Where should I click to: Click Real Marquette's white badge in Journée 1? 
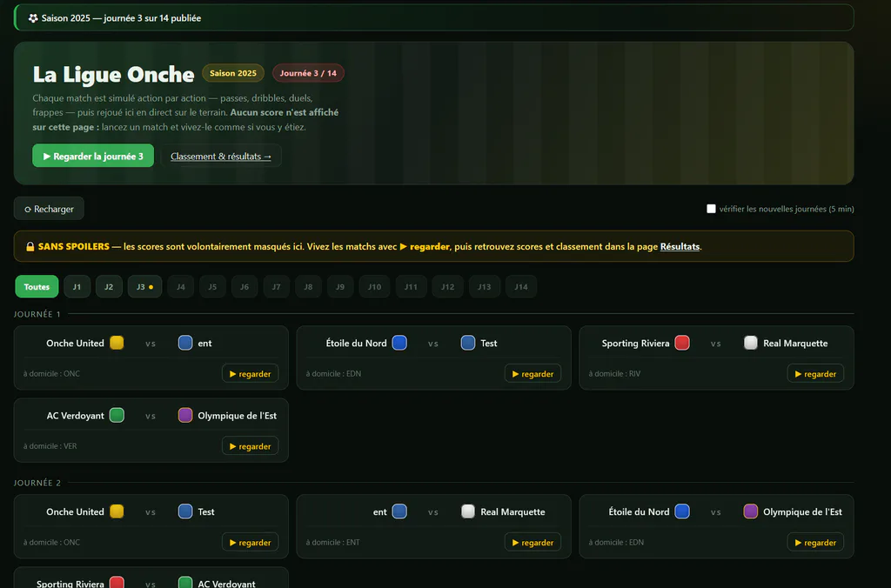click(751, 343)
